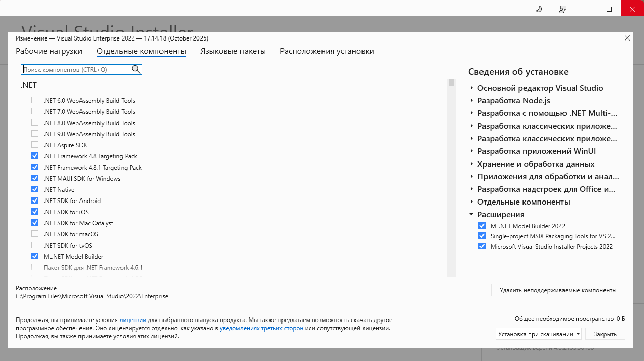This screenshot has height=361, width=644.
Task: Toggle dark theme moon icon in title bar
Action: click(x=539, y=9)
